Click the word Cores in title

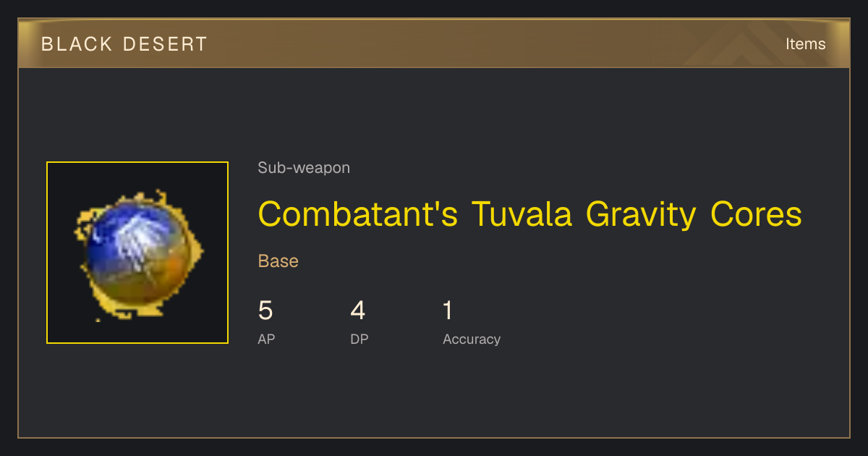[x=756, y=215]
